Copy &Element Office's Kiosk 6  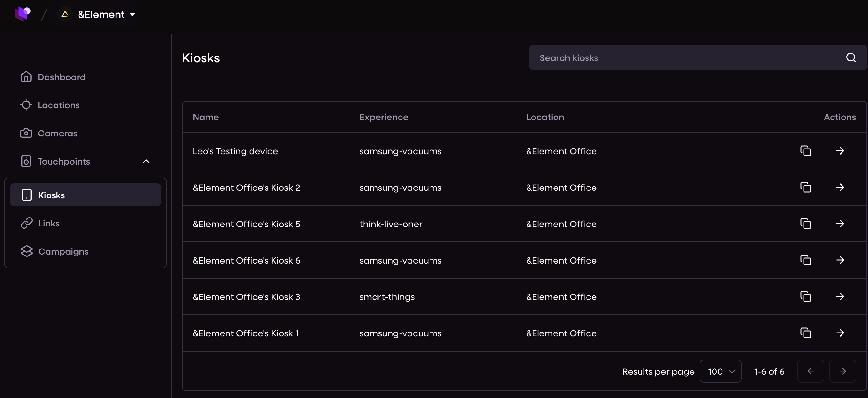point(805,260)
